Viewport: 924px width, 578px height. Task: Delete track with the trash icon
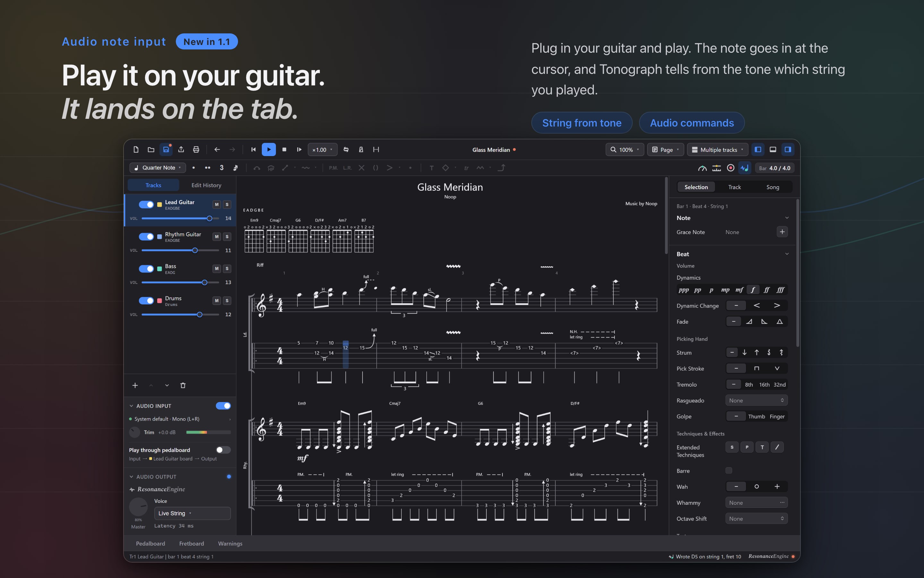183,385
